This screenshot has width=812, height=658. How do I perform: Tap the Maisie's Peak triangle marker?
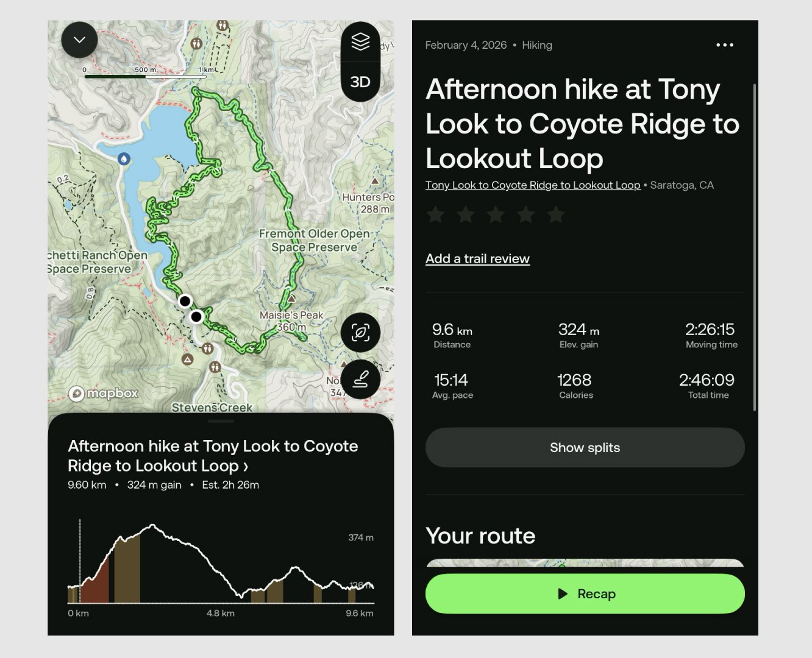(292, 299)
